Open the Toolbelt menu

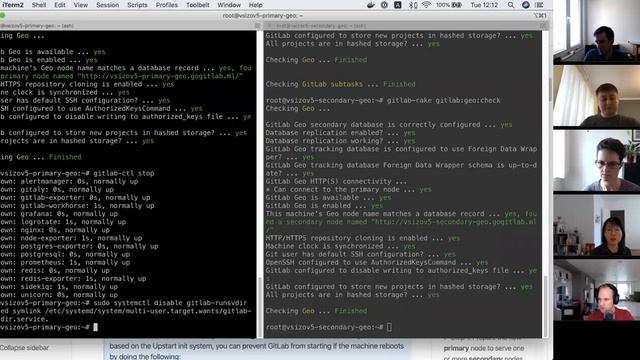(x=198, y=5)
